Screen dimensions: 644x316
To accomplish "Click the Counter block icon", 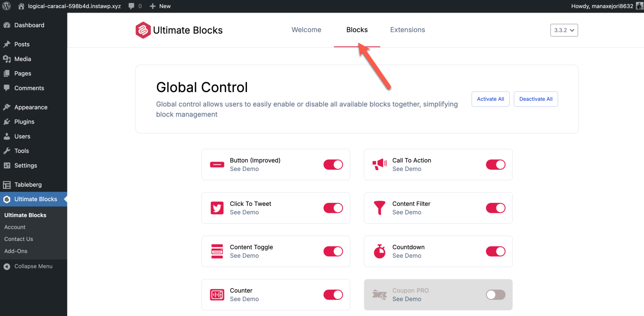I will click(217, 295).
